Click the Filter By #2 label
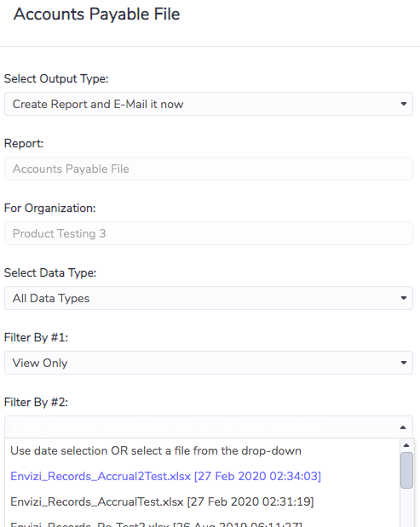This screenshot has width=420, height=527. pyautogui.click(x=36, y=402)
